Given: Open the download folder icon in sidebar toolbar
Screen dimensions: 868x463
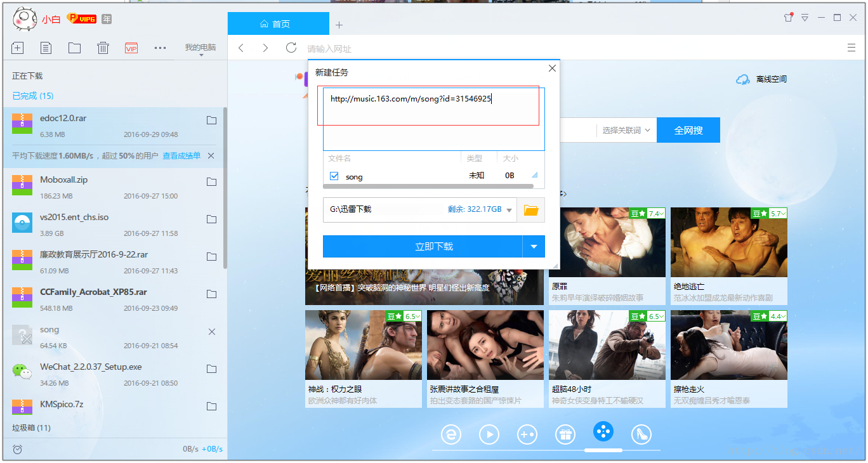Looking at the screenshot, I should click(74, 48).
